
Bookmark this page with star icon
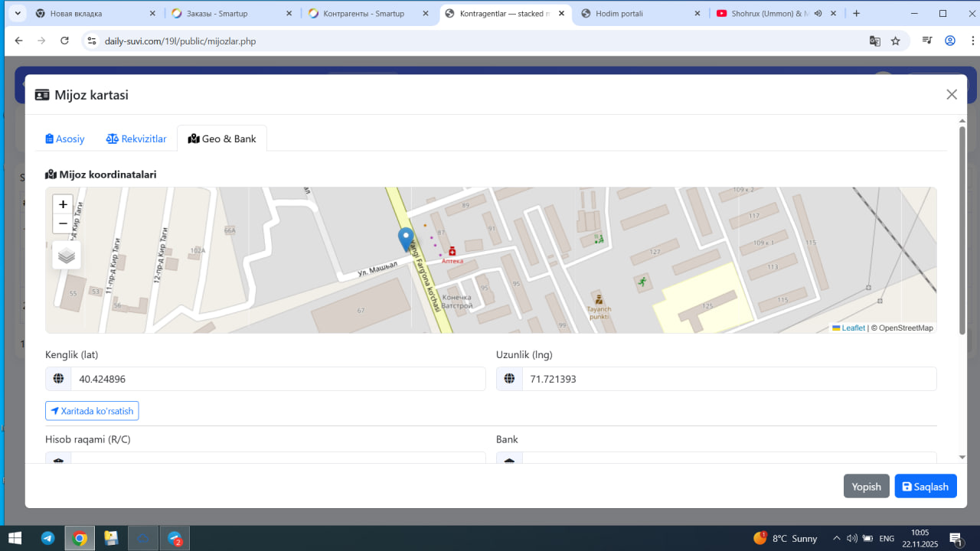click(x=895, y=41)
